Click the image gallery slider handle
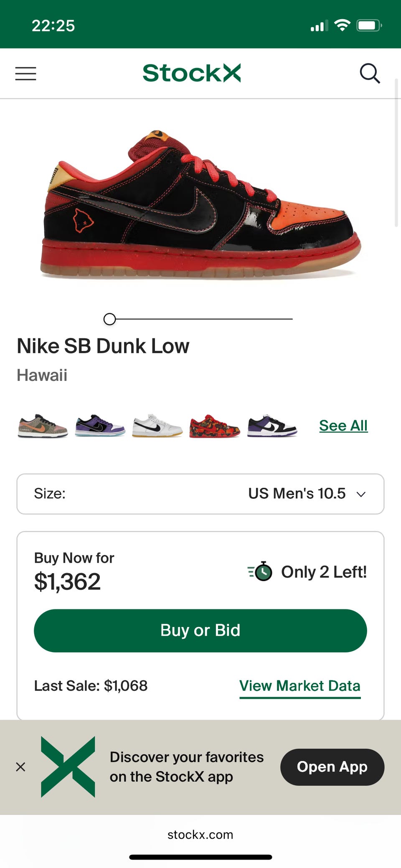 pyautogui.click(x=109, y=319)
